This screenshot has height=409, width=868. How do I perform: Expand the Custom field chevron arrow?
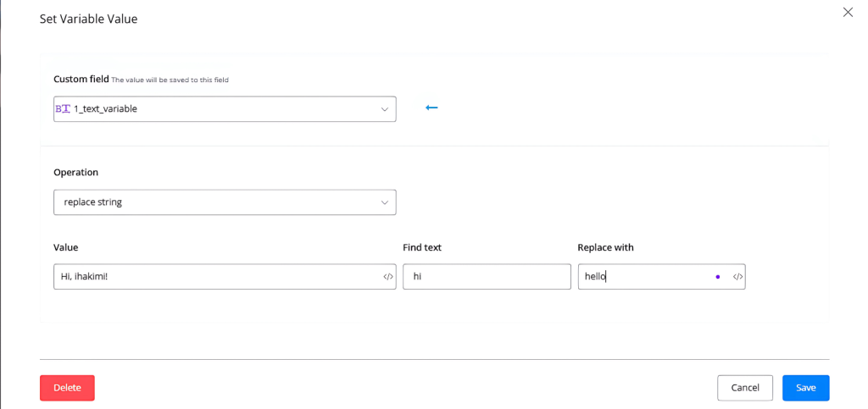pos(384,108)
